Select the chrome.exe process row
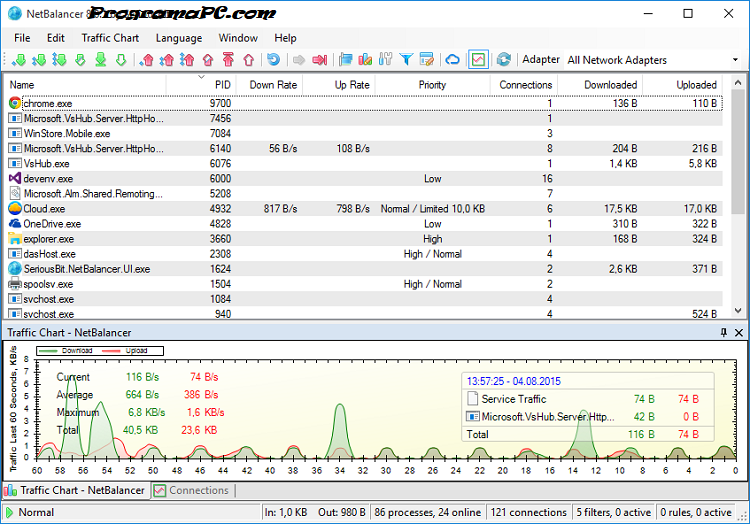 click(46, 103)
